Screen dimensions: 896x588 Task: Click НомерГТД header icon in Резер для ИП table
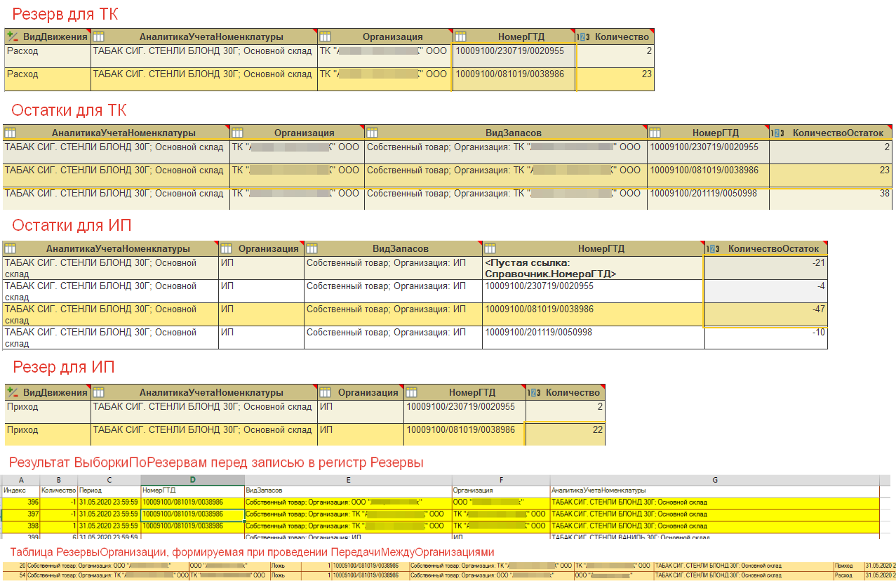pyautogui.click(x=412, y=392)
